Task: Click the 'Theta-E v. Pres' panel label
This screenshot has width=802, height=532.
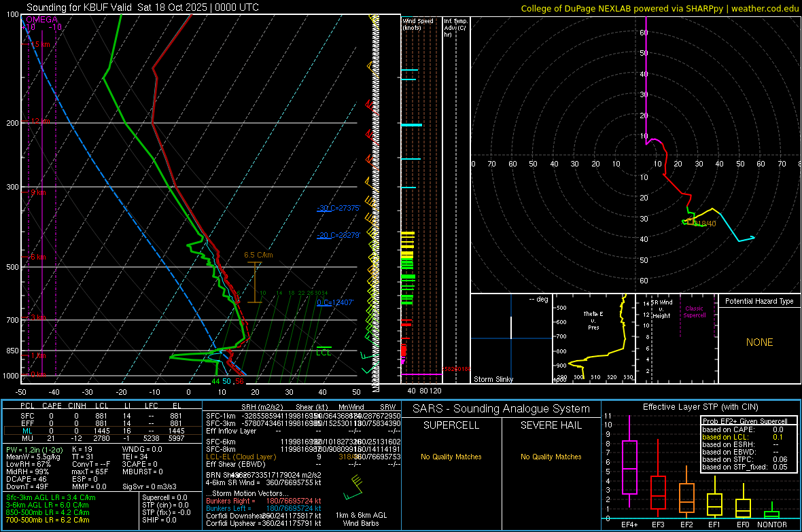Action: click(x=593, y=320)
